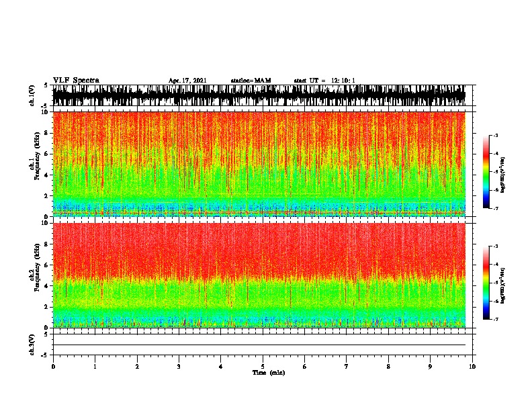Click the -3 label on ch.1 colorbar
532x411 pixels.
(496, 136)
